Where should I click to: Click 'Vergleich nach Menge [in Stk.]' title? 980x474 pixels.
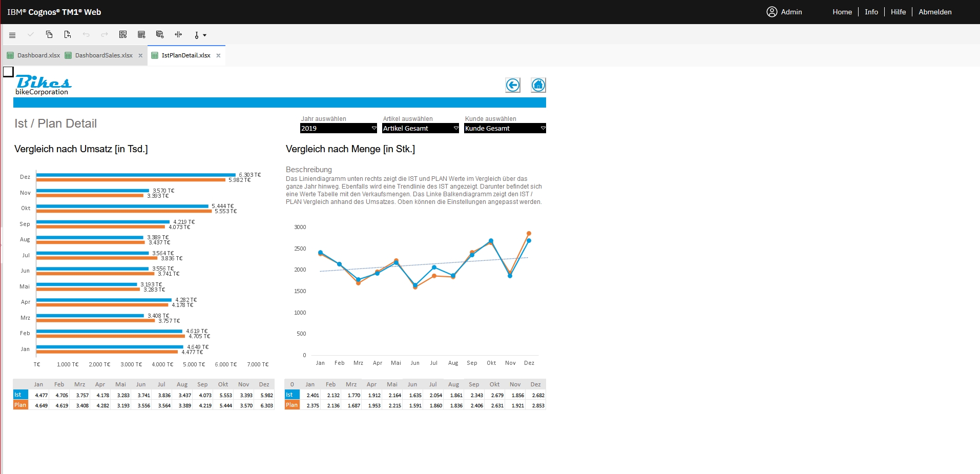coord(350,149)
